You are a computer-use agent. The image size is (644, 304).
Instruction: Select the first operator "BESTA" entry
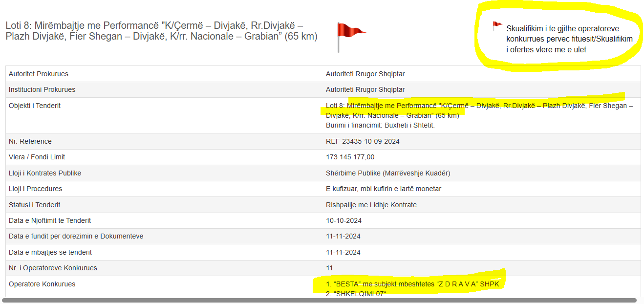[415, 284]
